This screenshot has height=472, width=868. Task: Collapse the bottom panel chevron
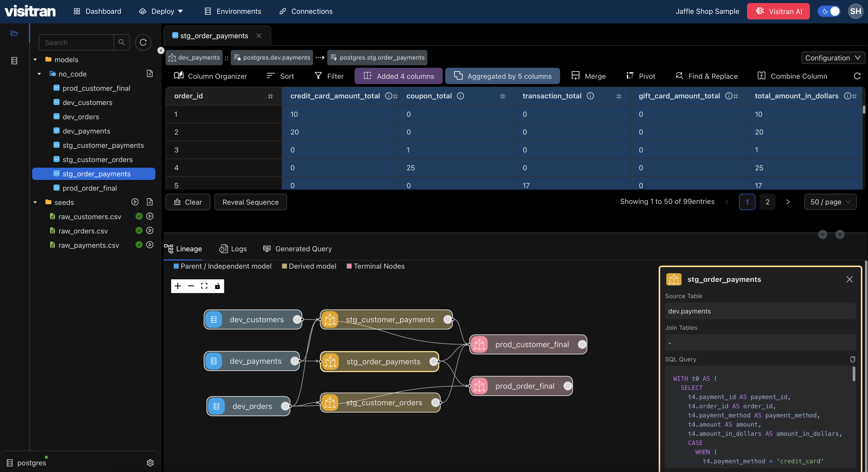(x=822, y=234)
